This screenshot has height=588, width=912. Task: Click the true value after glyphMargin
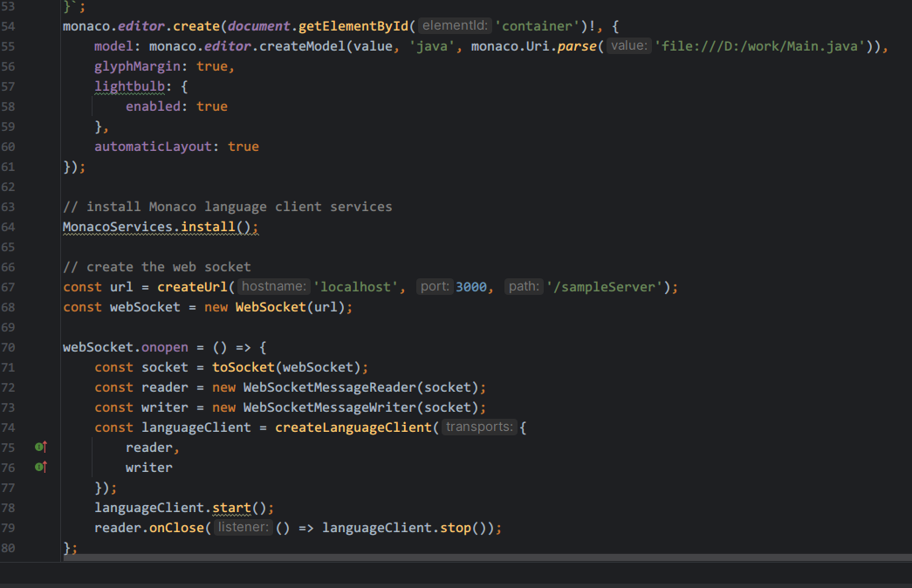[213, 65]
